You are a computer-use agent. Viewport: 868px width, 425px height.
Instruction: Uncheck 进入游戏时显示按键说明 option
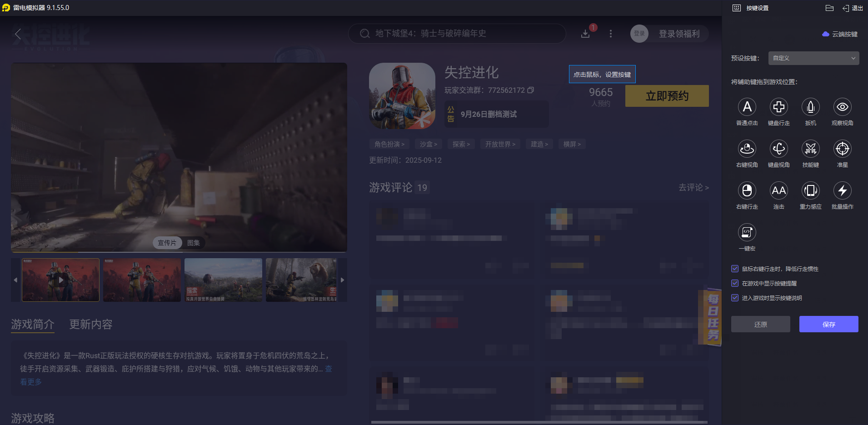pyautogui.click(x=734, y=298)
